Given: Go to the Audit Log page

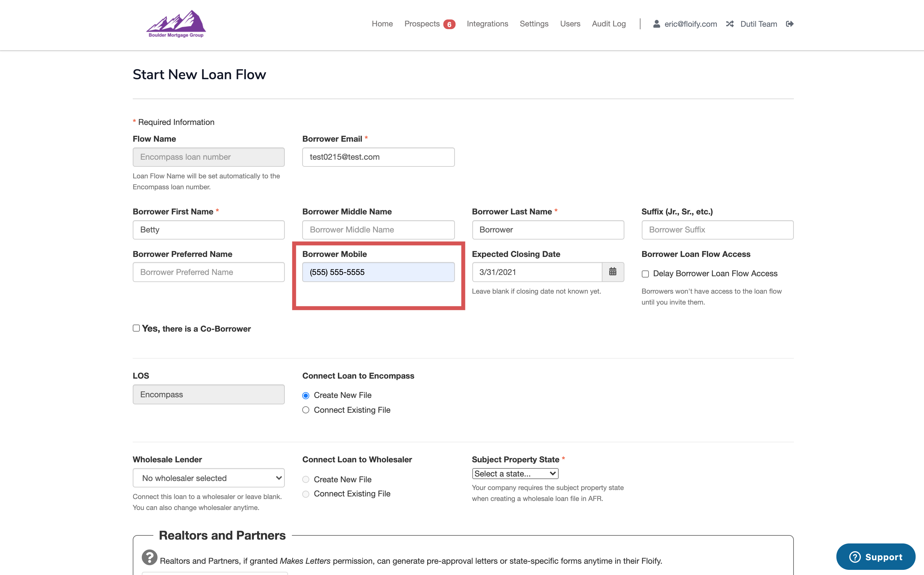Looking at the screenshot, I should pyautogui.click(x=609, y=24).
